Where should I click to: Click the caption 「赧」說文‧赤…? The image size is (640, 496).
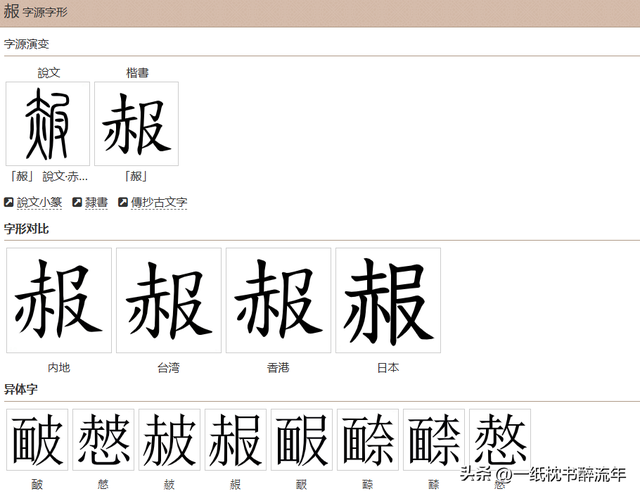[x=49, y=176]
